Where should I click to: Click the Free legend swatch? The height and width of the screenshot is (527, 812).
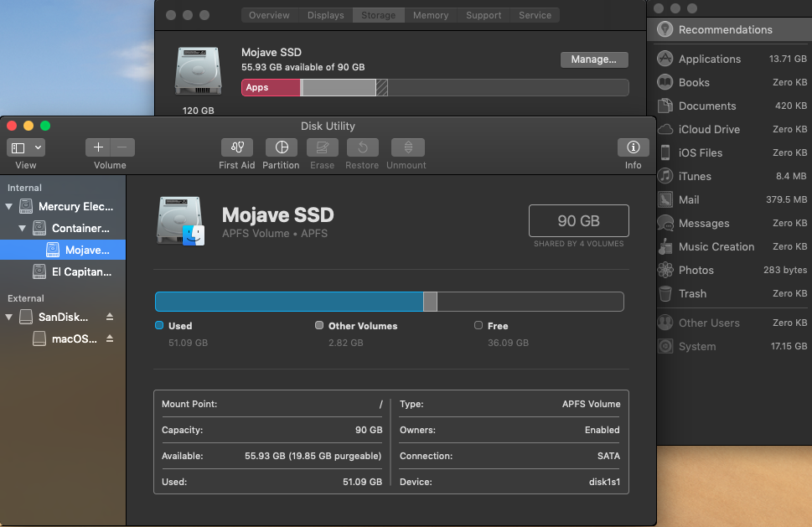pos(478,325)
